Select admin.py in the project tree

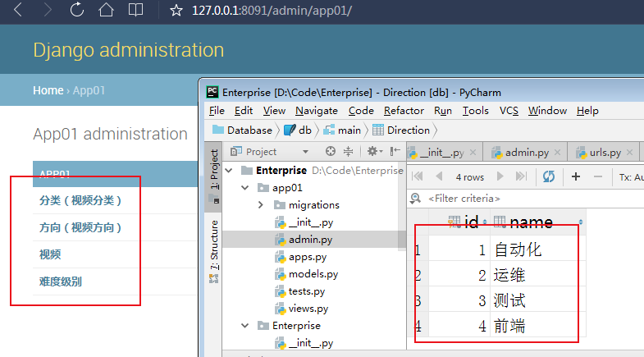pyautogui.click(x=304, y=240)
